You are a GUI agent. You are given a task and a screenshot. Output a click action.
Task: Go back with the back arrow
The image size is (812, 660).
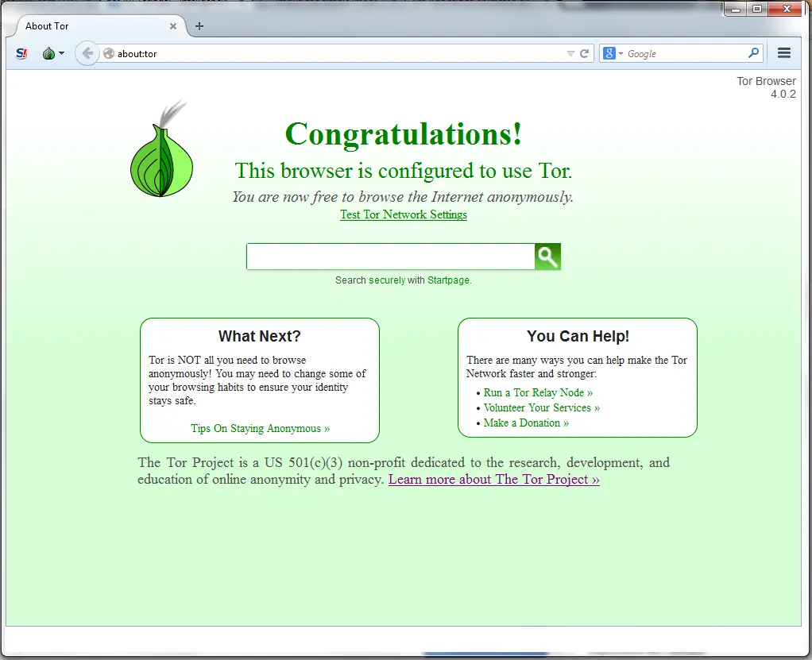87,53
